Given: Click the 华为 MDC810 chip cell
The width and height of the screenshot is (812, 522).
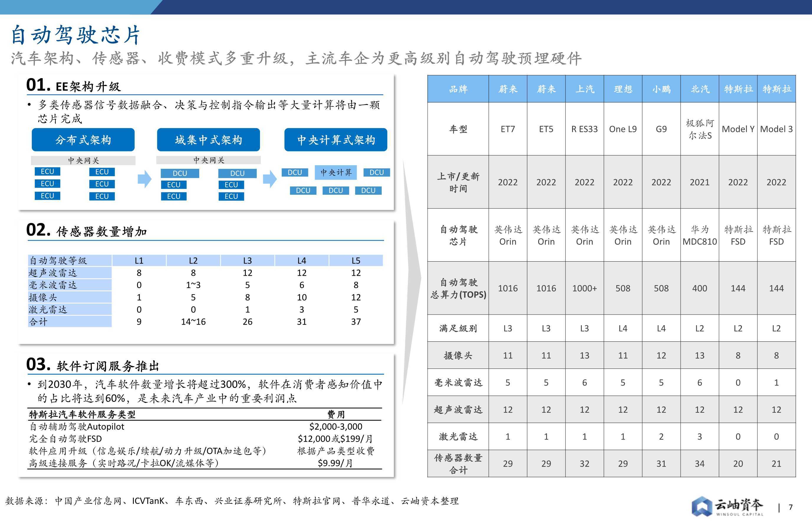Looking at the screenshot, I should click(700, 235).
